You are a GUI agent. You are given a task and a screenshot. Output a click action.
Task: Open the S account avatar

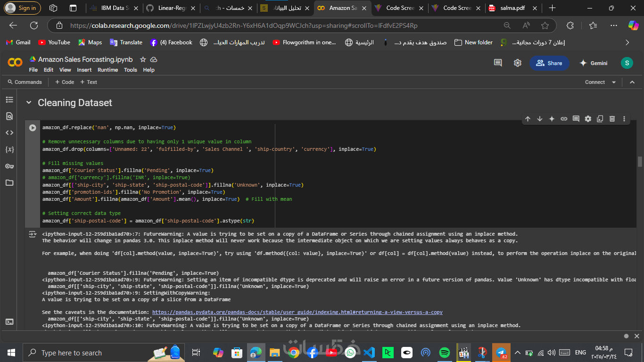coord(627,63)
